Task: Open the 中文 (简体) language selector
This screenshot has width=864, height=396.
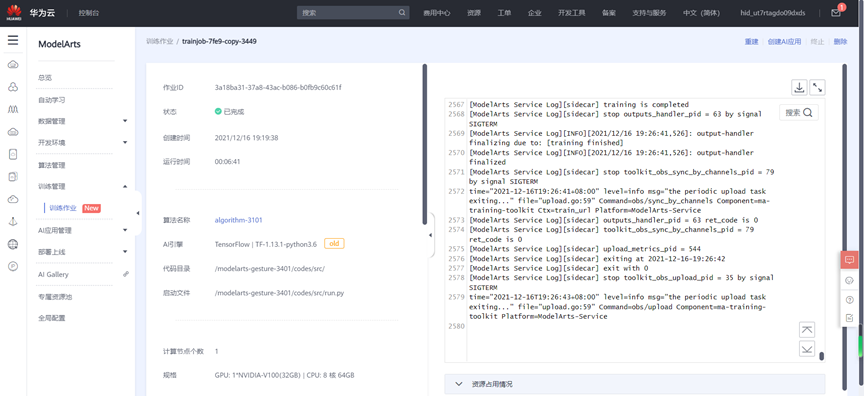Action: pyautogui.click(x=701, y=13)
